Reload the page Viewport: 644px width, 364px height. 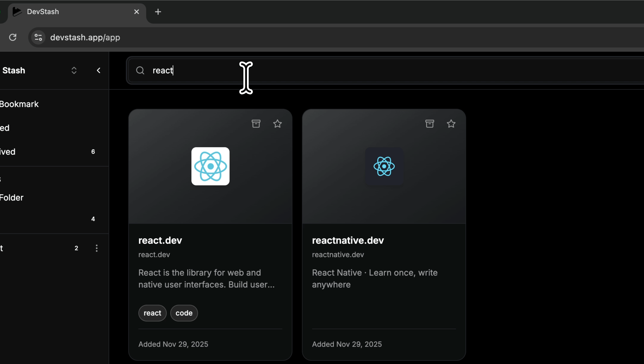(x=13, y=38)
